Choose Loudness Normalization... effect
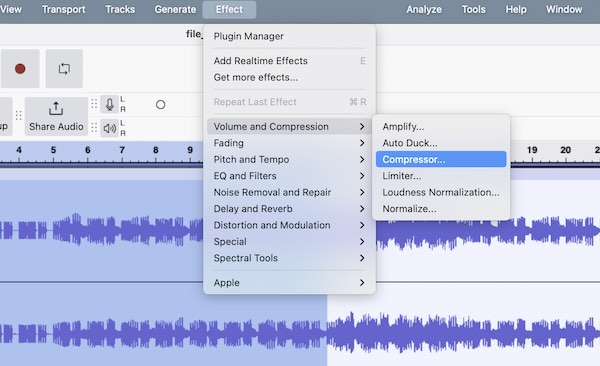Image resolution: width=600 pixels, height=366 pixels. coord(441,192)
